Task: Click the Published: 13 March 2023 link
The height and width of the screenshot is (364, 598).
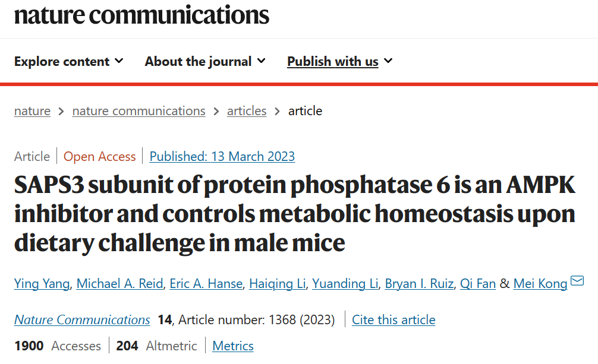Action: 222,157
